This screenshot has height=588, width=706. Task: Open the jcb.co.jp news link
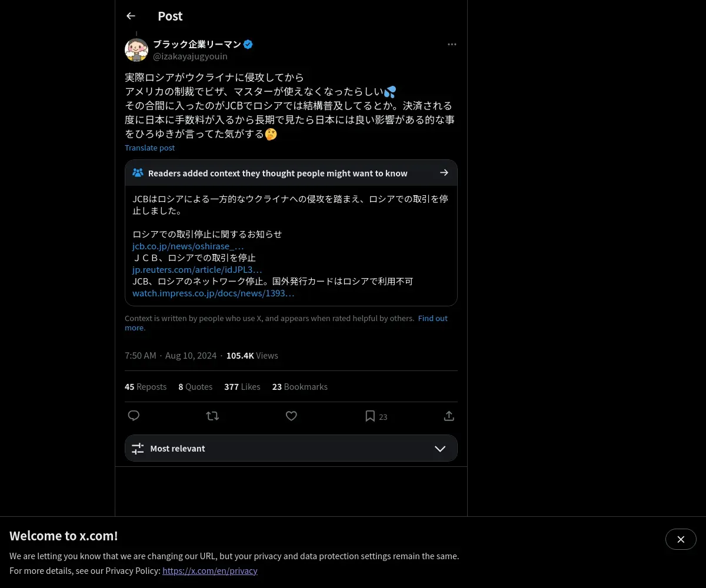[x=188, y=246]
